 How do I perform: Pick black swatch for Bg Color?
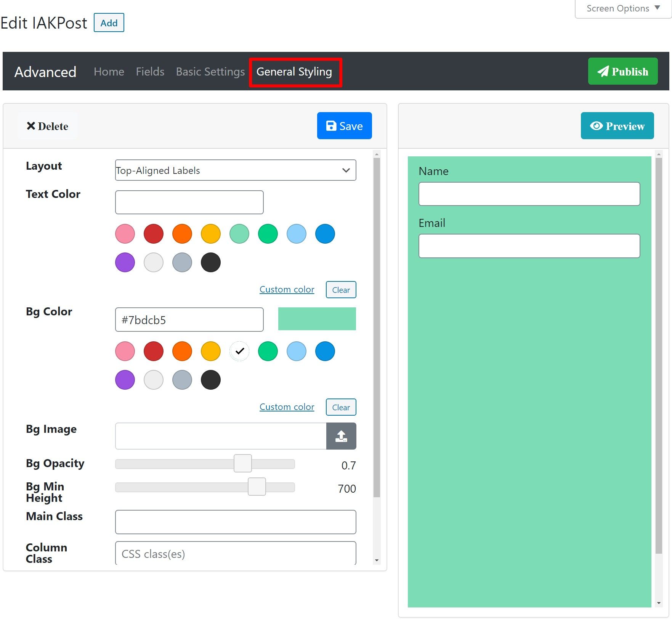point(211,380)
